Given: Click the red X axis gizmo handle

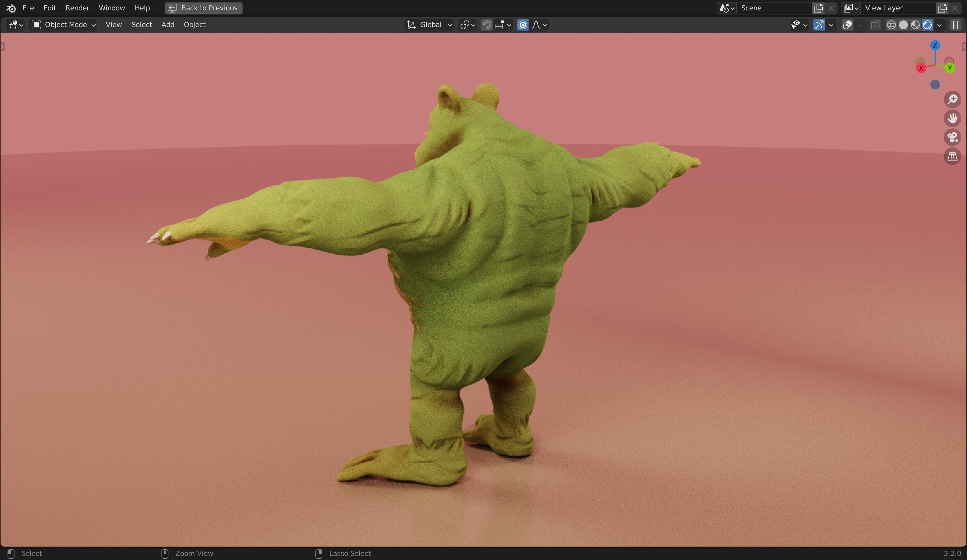Looking at the screenshot, I should click(x=921, y=68).
